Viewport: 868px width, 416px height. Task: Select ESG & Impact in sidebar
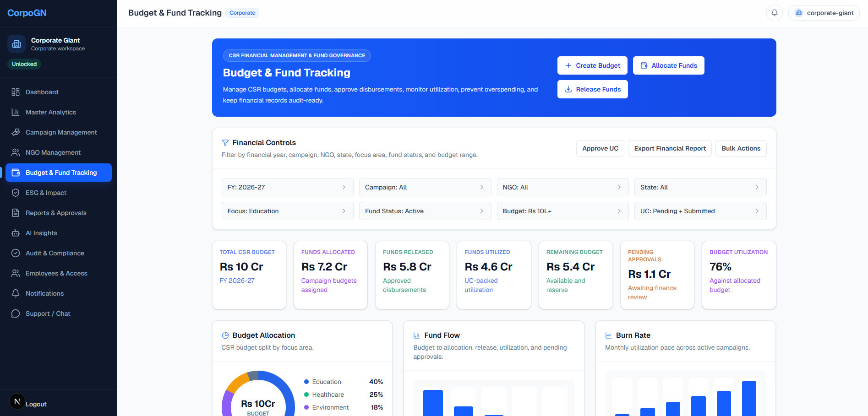coord(59,193)
